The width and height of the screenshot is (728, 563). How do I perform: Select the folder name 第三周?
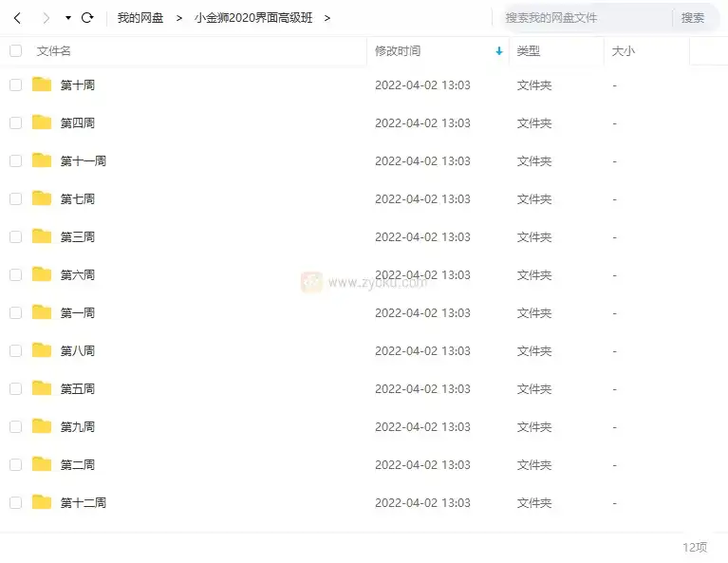pyautogui.click(x=78, y=237)
